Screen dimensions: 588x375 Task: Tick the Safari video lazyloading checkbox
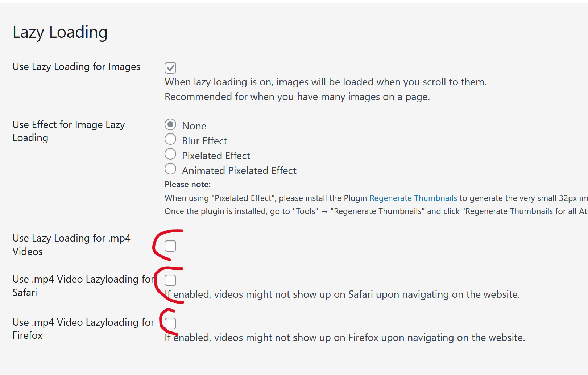pyautogui.click(x=170, y=280)
